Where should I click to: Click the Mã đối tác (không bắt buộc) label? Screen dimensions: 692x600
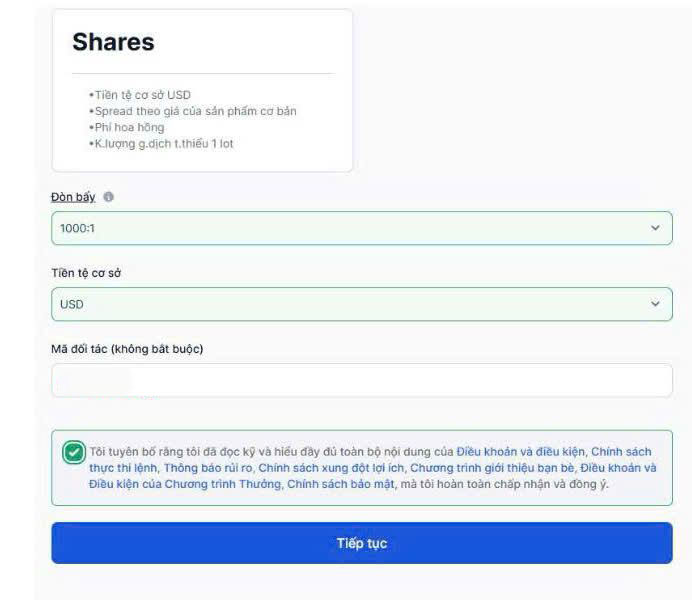(127, 349)
